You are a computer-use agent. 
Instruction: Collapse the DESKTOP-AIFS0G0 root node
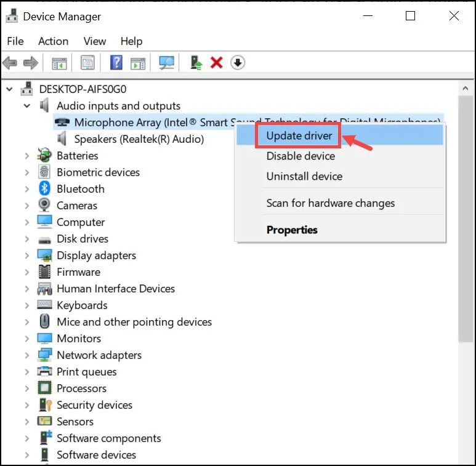[9, 89]
